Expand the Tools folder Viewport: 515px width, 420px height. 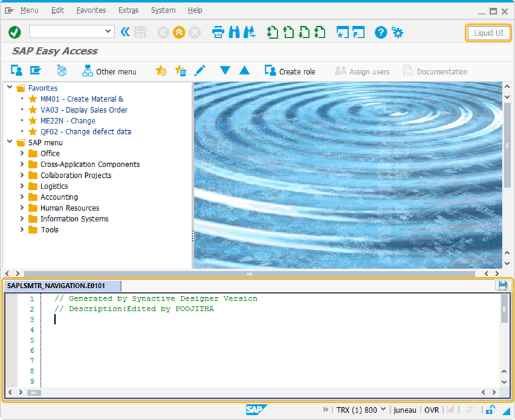pos(21,229)
